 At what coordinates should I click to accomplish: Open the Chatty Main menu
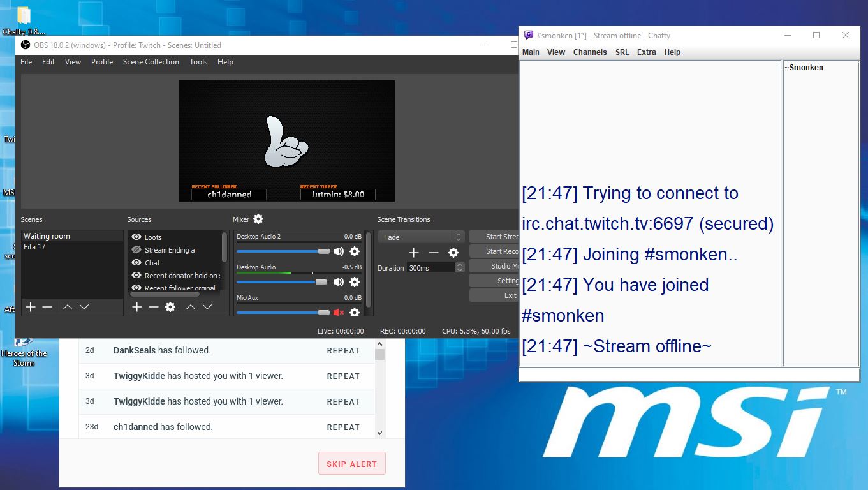pos(531,52)
